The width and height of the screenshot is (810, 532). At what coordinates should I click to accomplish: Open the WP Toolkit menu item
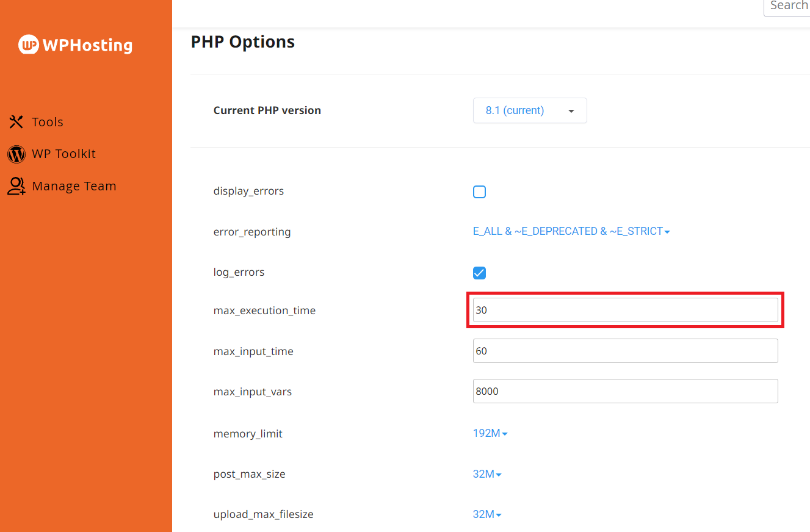click(x=63, y=154)
